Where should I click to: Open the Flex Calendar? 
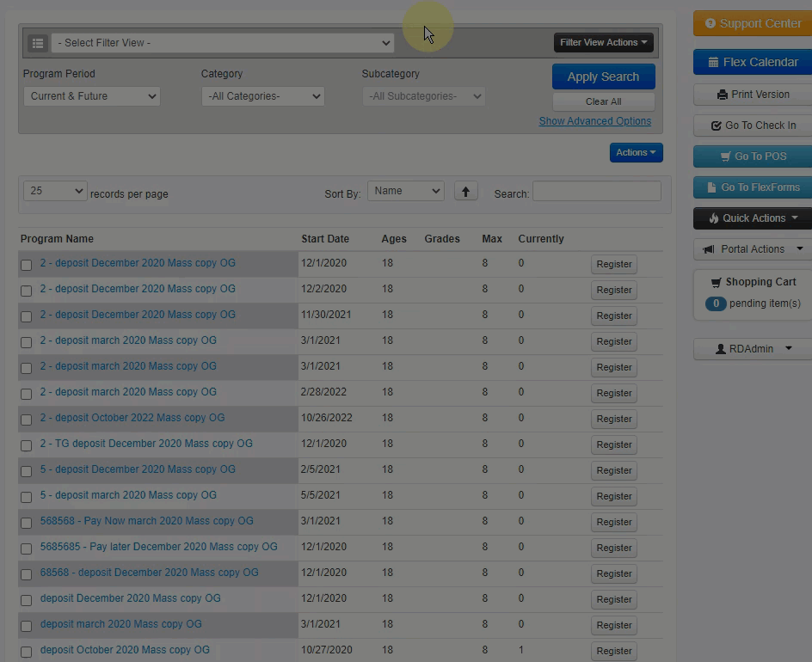[753, 62]
